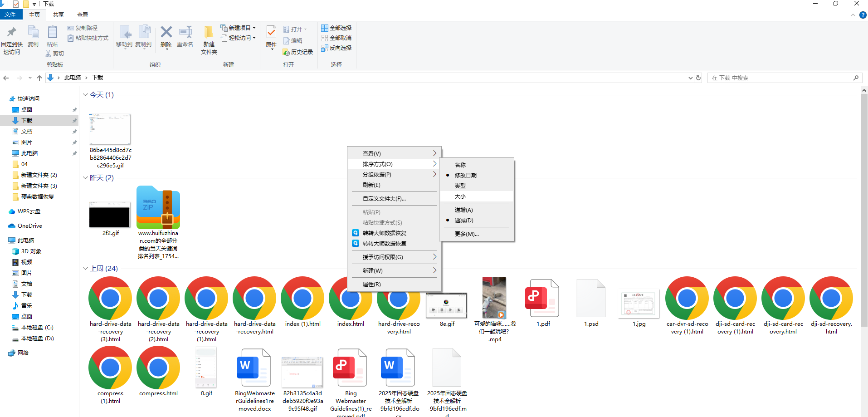Click the refresh button beside address bar
The height and width of the screenshot is (417, 868).
pyautogui.click(x=698, y=78)
